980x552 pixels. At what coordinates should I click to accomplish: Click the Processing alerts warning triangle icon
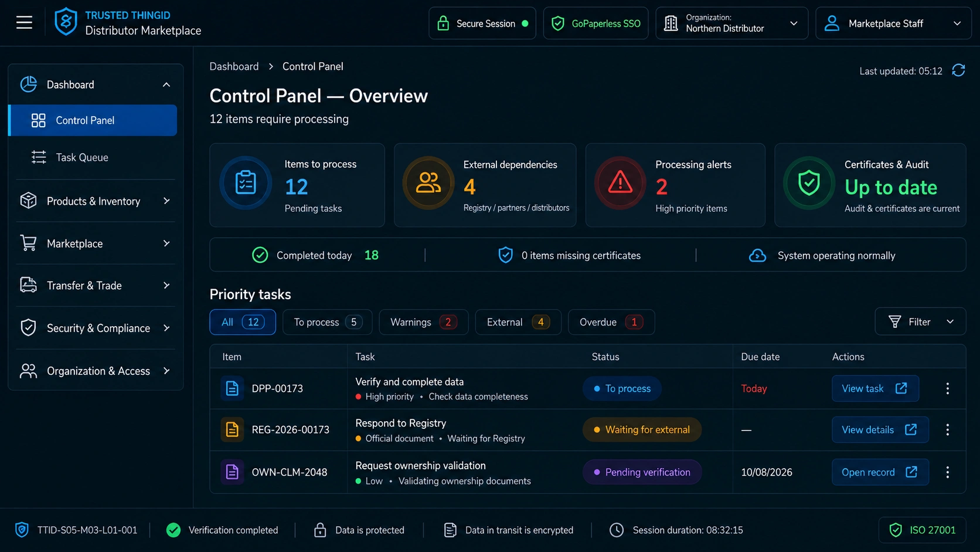click(620, 183)
